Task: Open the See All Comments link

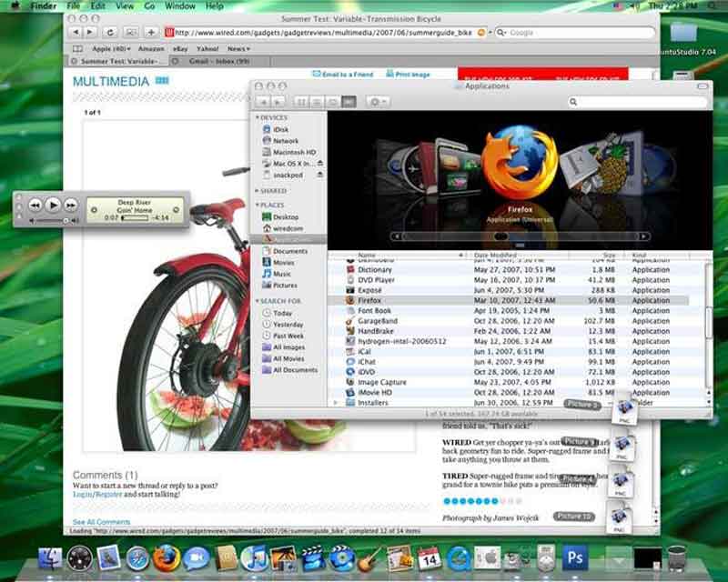Action: 102,522
